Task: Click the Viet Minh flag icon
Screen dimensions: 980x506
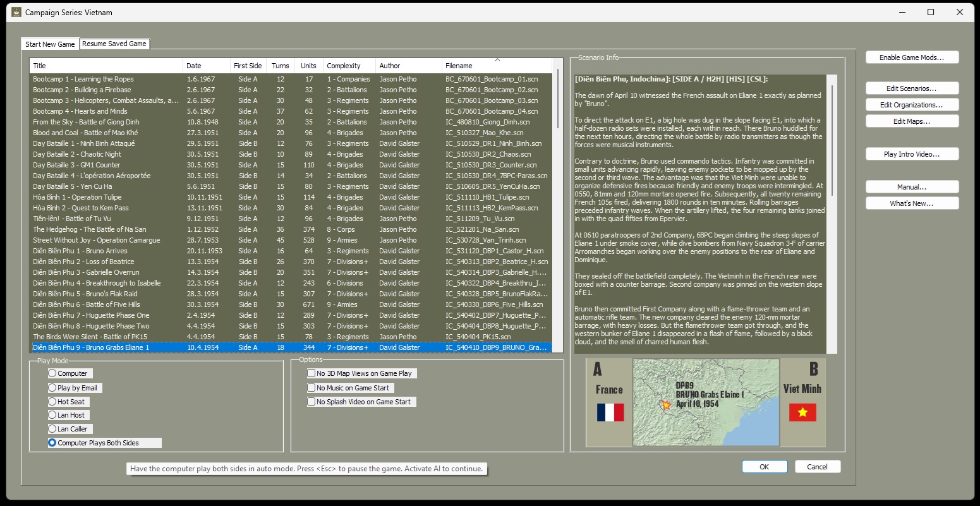Action: tap(802, 413)
